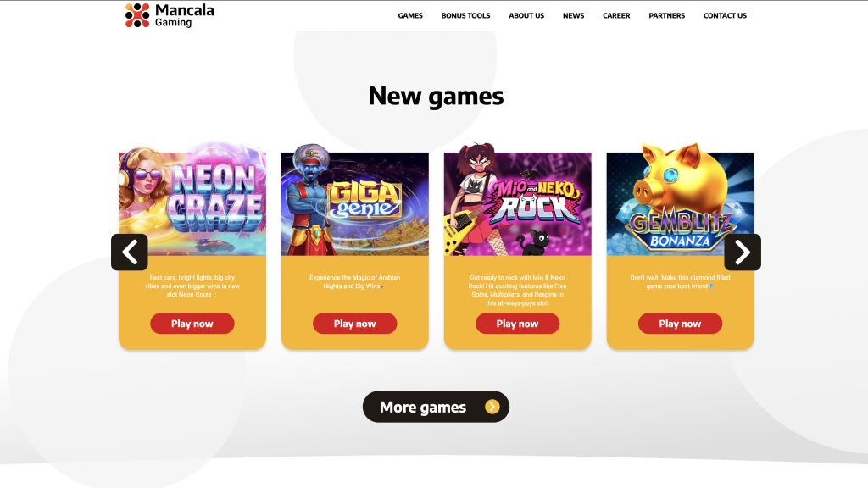Open the Partners menu item
This screenshot has height=488, width=868.
[666, 15]
